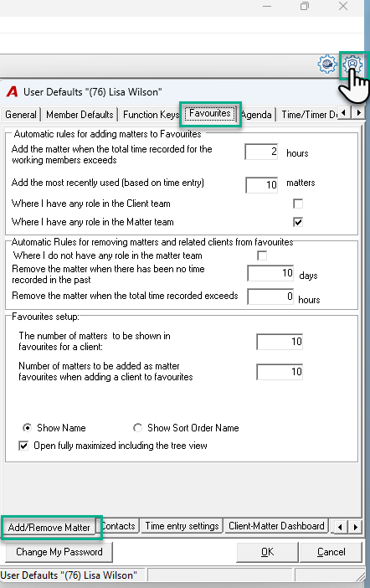Open the Time entry settings tab

coord(182,526)
